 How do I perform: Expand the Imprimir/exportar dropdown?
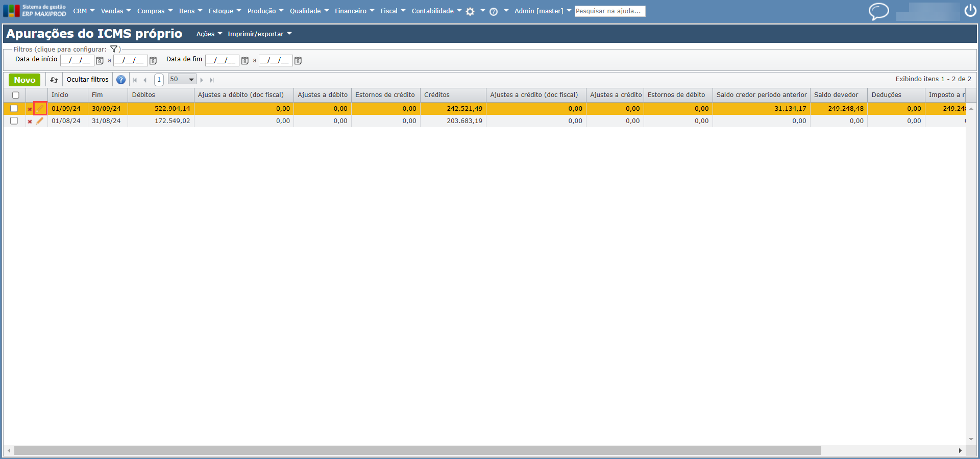click(x=259, y=34)
